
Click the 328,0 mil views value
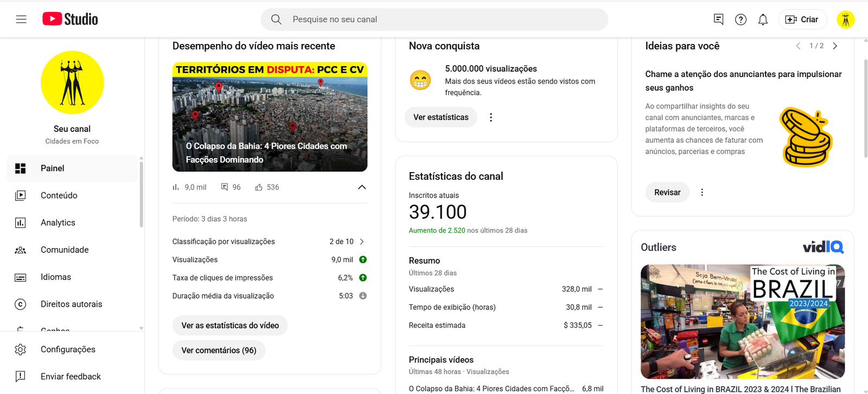coord(577,289)
